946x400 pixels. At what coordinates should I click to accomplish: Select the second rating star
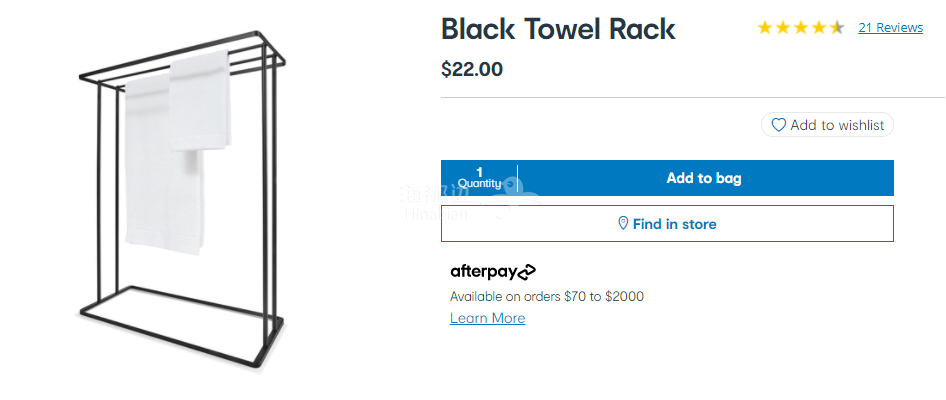point(783,28)
